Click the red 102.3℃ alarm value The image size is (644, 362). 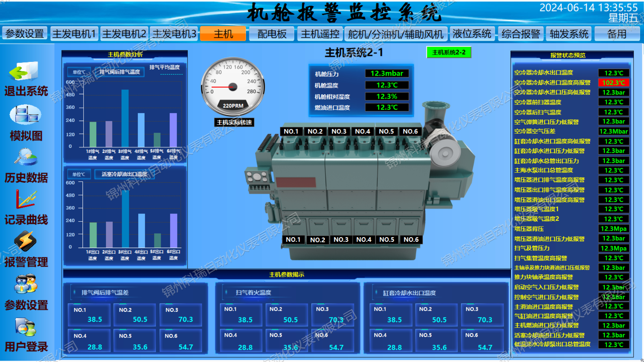tap(613, 82)
